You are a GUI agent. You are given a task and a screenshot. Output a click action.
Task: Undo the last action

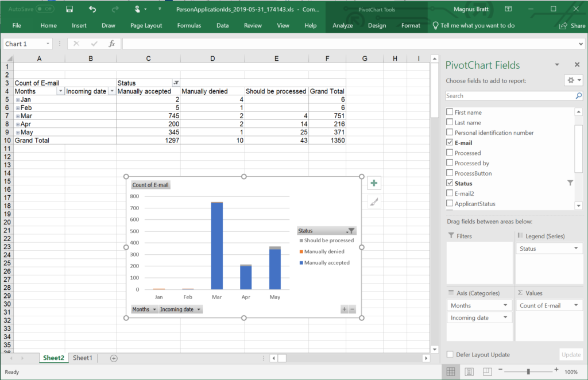click(92, 9)
